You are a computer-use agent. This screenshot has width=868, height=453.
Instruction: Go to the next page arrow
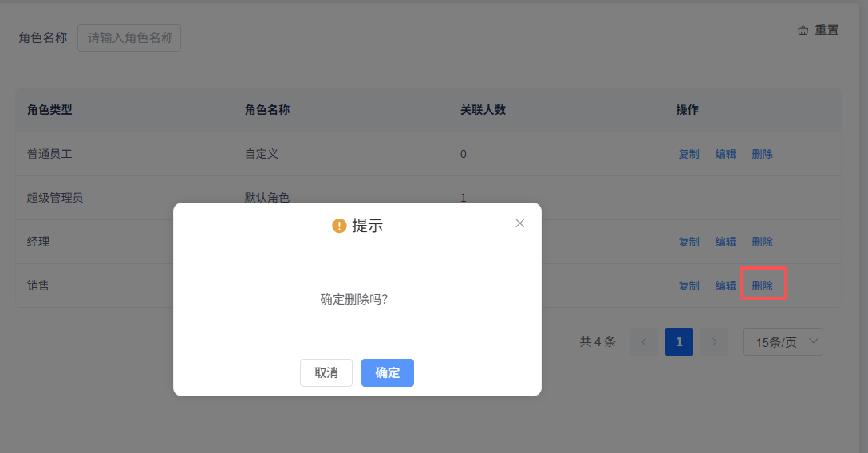point(714,341)
